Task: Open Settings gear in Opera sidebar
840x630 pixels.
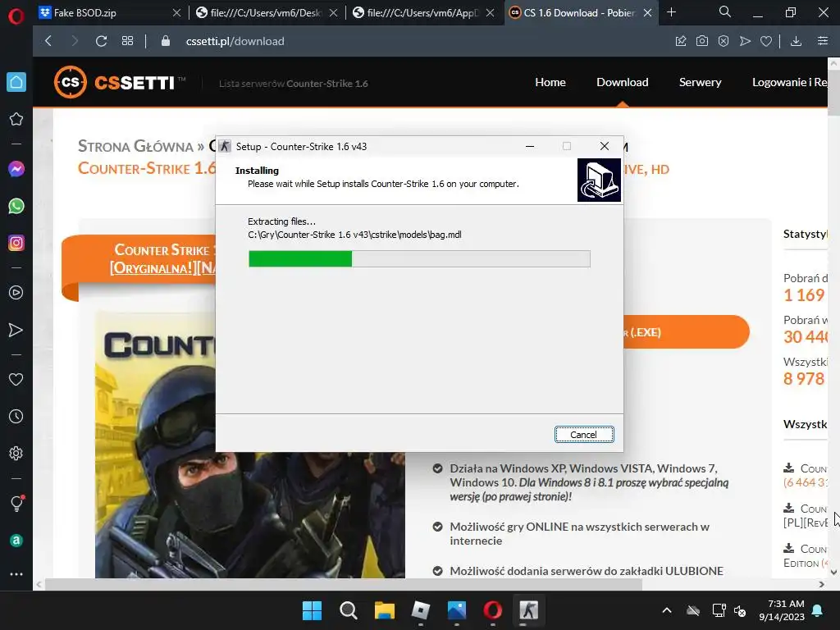Action: click(16, 453)
